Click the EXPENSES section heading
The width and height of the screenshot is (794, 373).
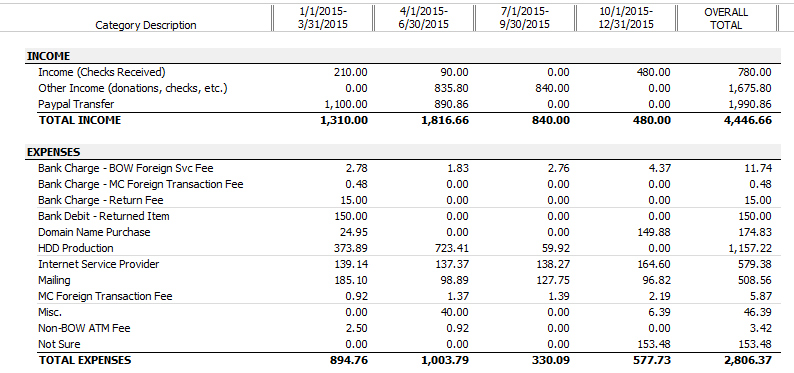[53, 152]
